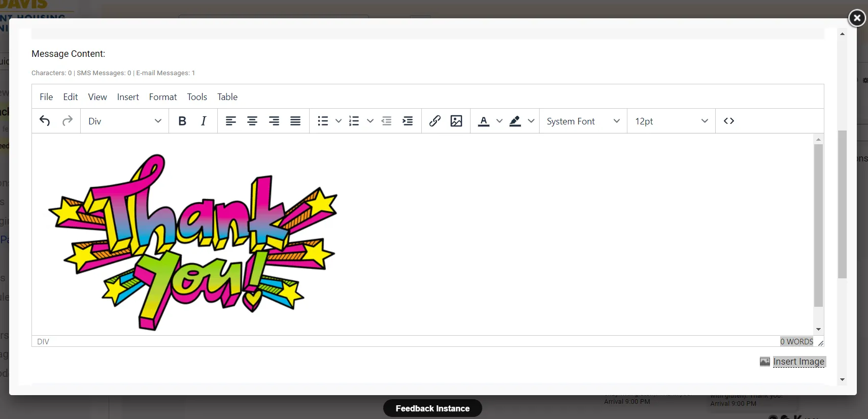Image resolution: width=868 pixels, height=419 pixels.
Task: Open the Tools menu
Action: (x=197, y=97)
